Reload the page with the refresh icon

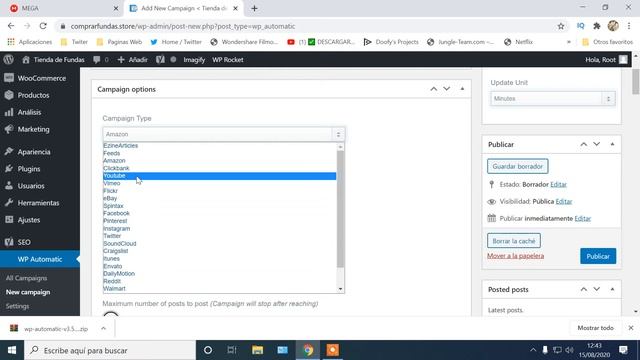(43, 26)
